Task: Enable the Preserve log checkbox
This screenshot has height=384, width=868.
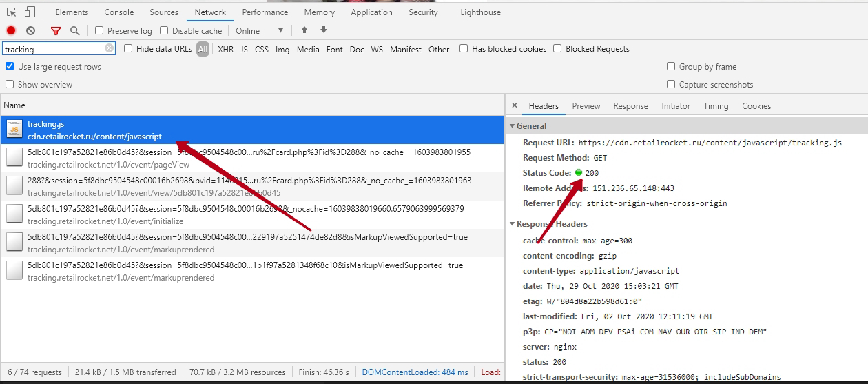Action: pos(99,30)
